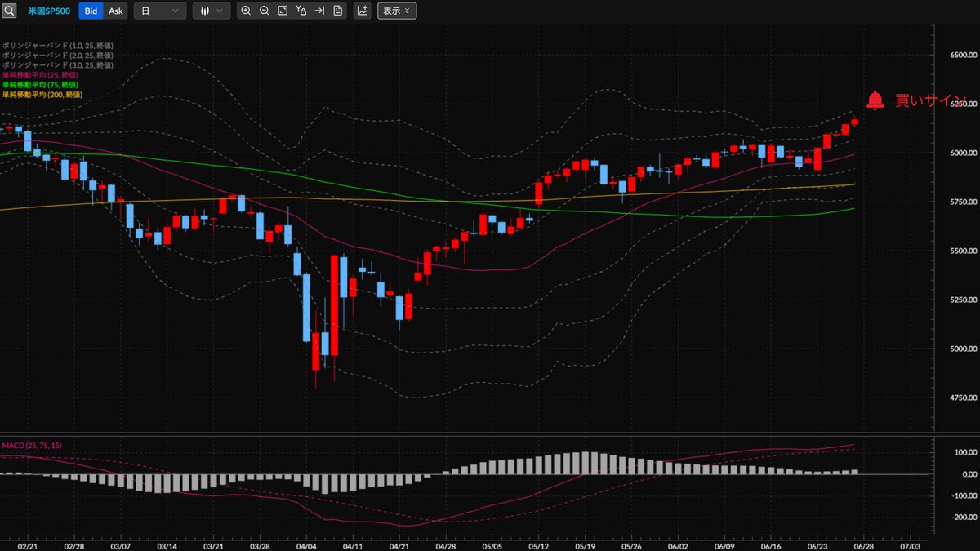Switch price display to Ask
980x551 pixels.
[x=116, y=11]
